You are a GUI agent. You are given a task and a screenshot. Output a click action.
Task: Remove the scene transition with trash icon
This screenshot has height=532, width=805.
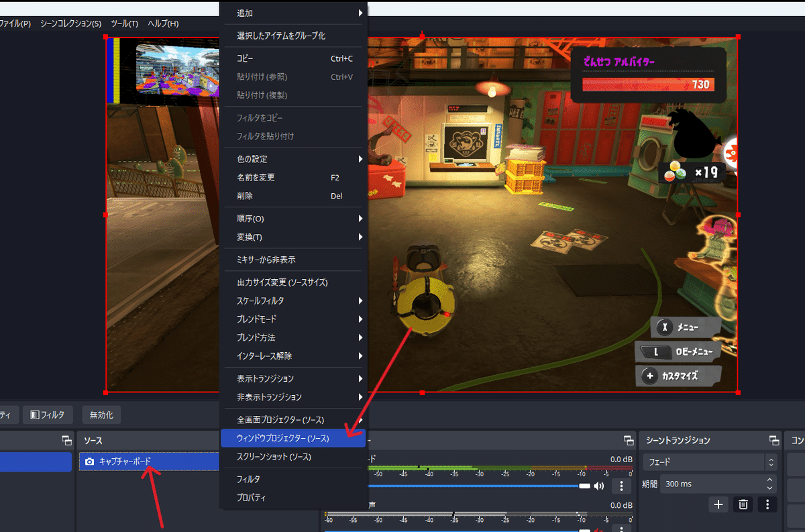coord(743,504)
